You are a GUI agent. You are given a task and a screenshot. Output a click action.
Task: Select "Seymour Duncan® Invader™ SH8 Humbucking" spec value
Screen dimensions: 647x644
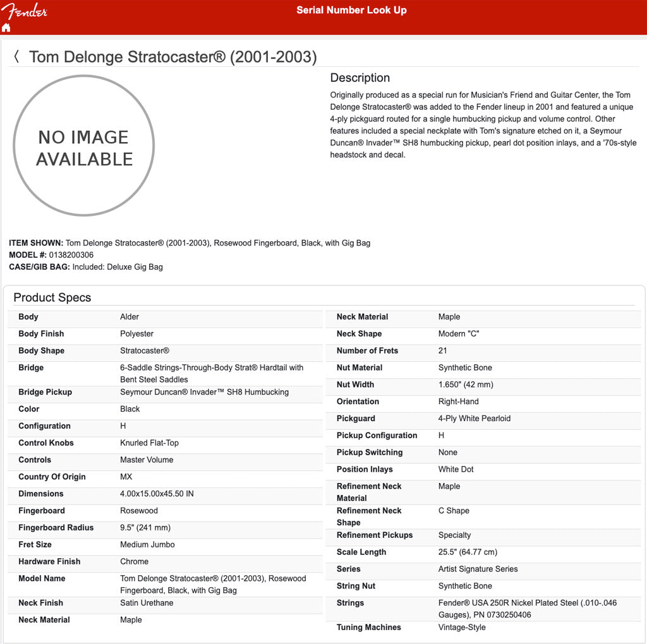tap(204, 391)
